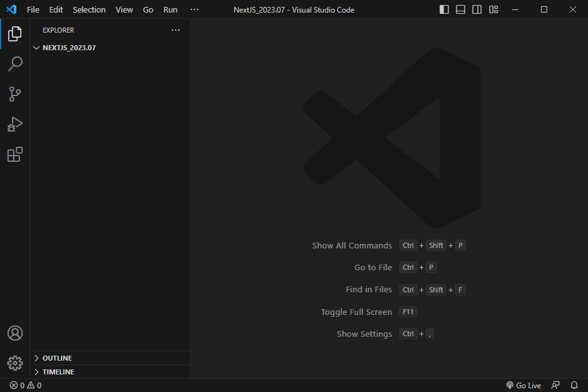Click the Show All Commands label
Image resolution: width=588 pixels, height=392 pixels.
click(352, 245)
